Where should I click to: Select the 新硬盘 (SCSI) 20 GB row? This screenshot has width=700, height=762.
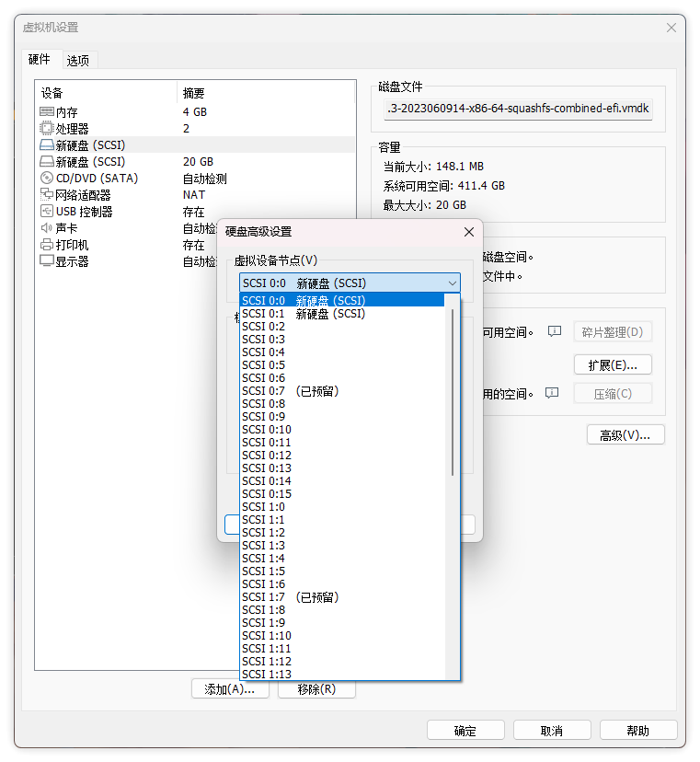tap(195, 161)
